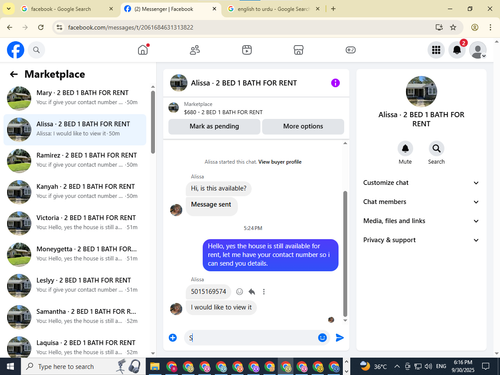Click the More options button

click(x=303, y=126)
